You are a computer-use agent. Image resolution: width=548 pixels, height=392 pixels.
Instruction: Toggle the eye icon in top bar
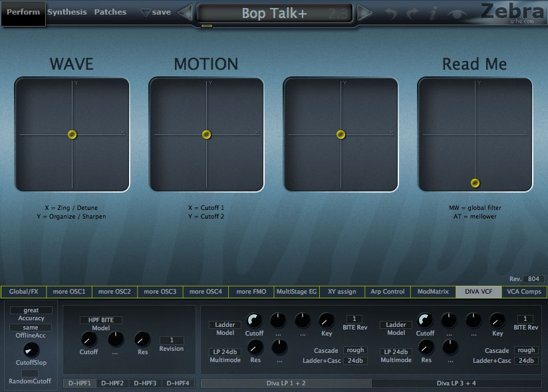pyautogui.click(x=457, y=14)
